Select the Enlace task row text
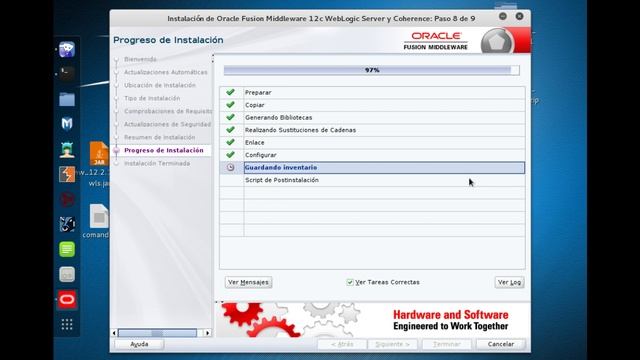This screenshot has height=360, width=640. 255,142
